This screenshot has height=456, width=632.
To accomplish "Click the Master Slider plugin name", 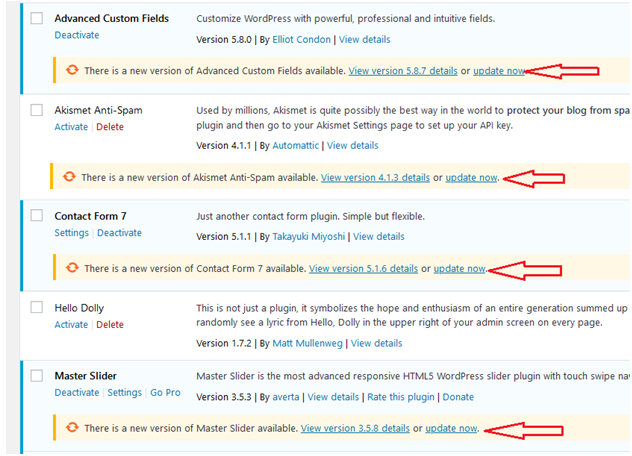I will [86, 376].
